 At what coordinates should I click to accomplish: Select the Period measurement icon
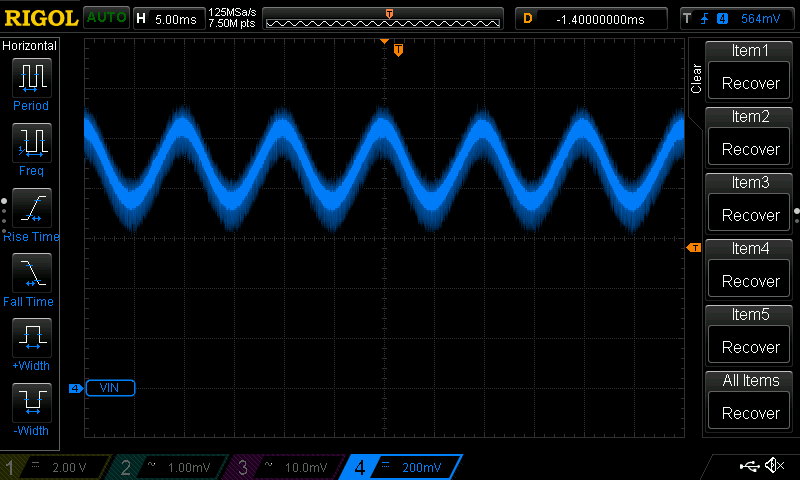tap(32, 78)
